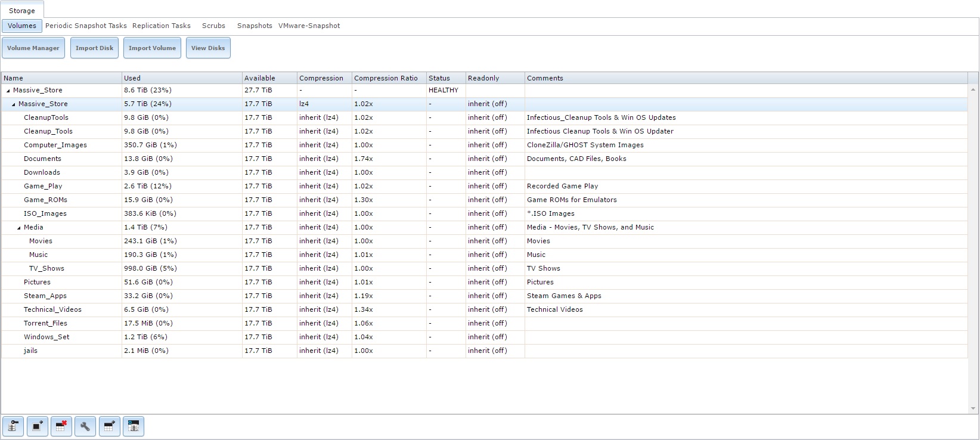Click the Readonly column header
Viewport: 980px width, 440px height.
coord(495,78)
